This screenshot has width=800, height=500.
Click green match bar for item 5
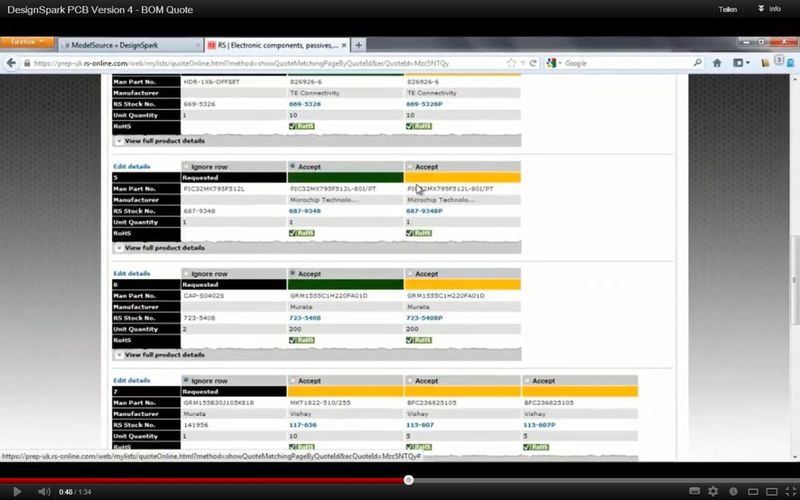coord(345,178)
